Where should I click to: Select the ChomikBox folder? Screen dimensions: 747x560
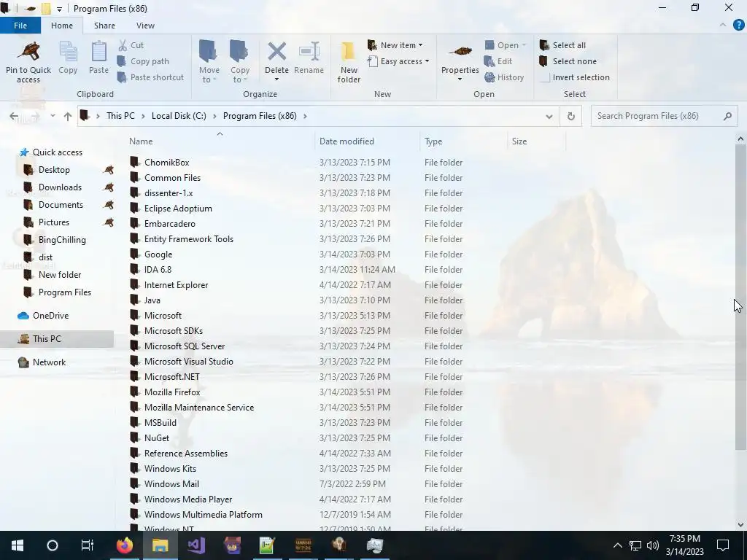[x=167, y=163]
